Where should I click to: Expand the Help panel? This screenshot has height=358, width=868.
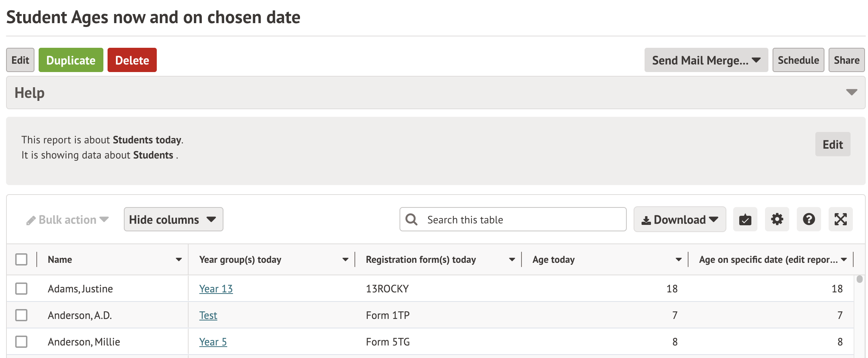pos(851,93)
